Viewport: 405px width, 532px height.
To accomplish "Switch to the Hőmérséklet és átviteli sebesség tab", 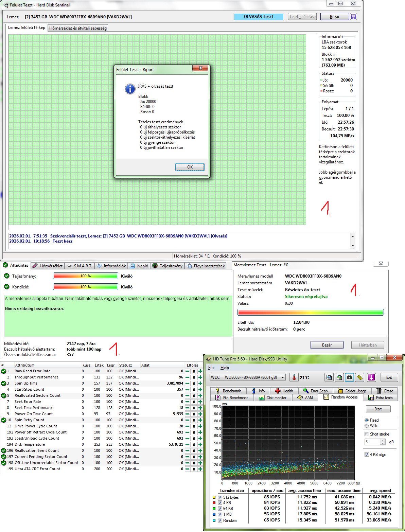I will point(78,28).
